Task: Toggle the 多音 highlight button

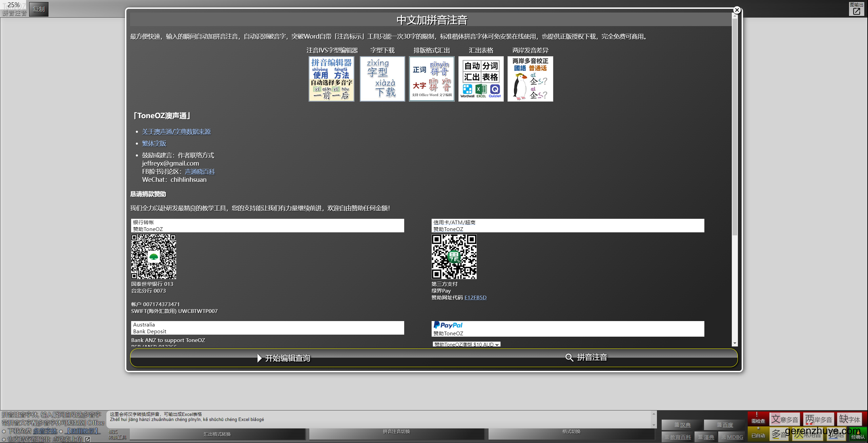Action: [779, 434]
